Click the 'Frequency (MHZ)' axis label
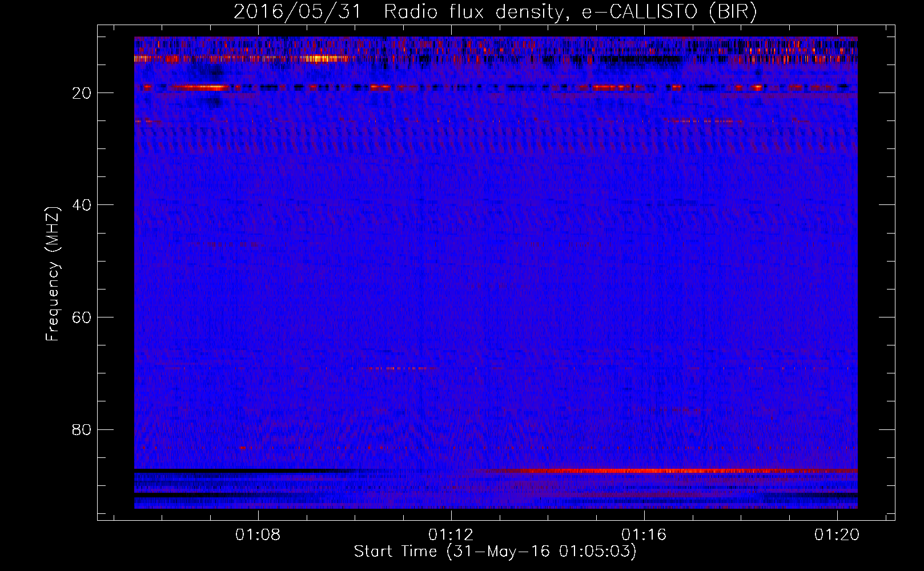 pos(53,274)
